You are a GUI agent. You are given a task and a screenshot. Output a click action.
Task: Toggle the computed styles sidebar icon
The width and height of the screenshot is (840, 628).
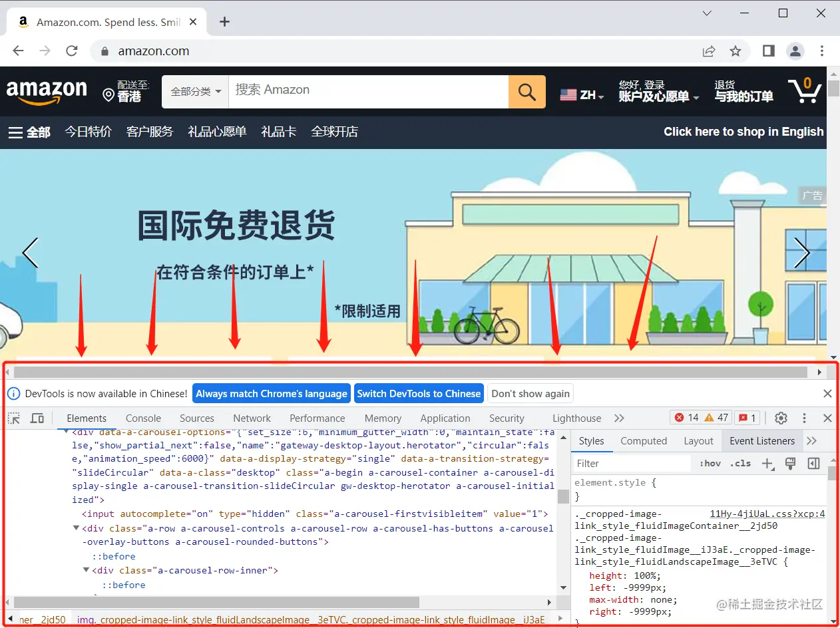point(813,463)
